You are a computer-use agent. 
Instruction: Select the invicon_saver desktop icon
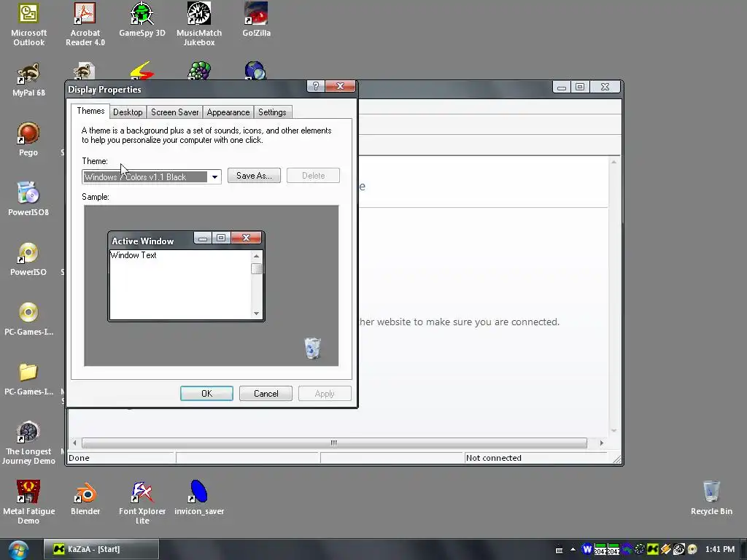[199, 499]
